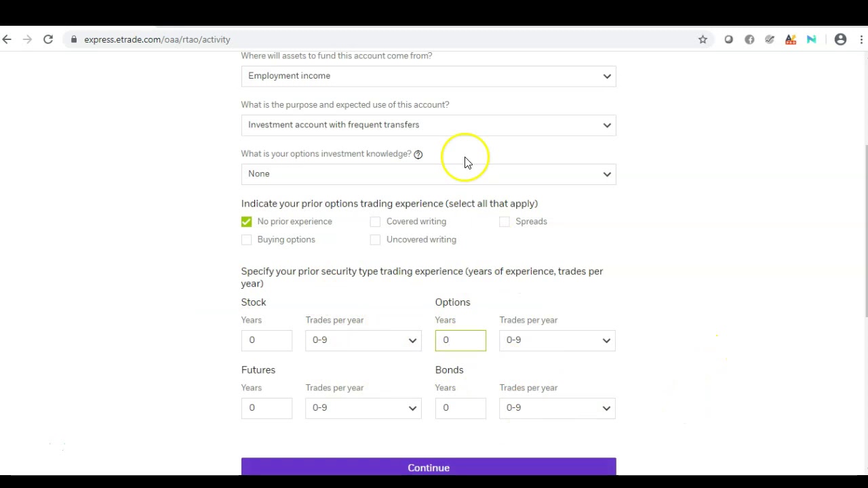868x488 pixels.
Task: Open Options trades per year dropdown
Action: pos(557,340)
